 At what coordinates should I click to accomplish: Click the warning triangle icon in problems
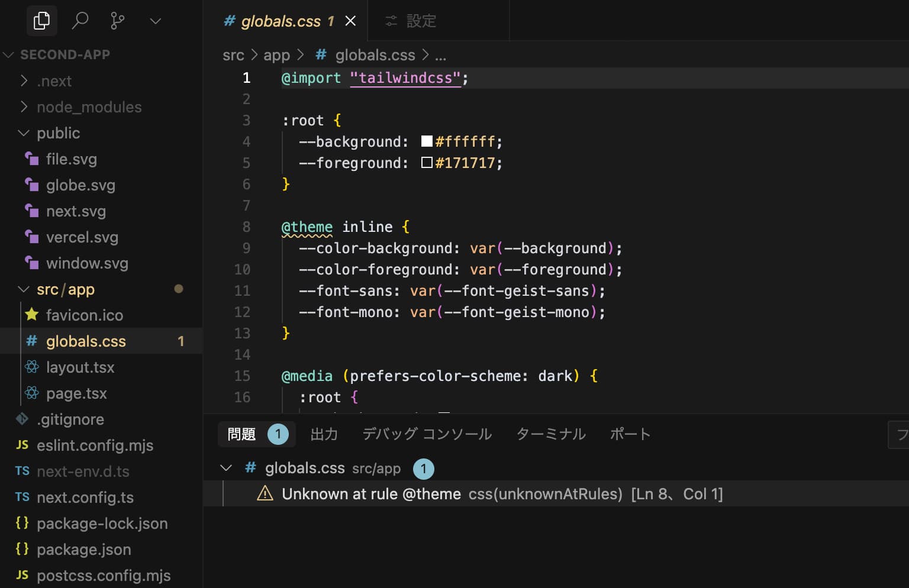[265, 493]
